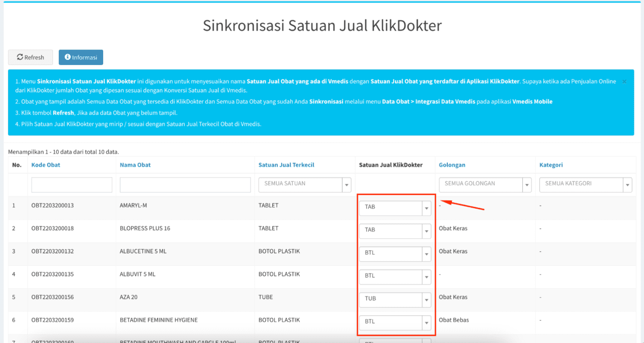Open KlikDokter unit dropdown for AZA 20
Screen dimensions: 644x343
coord(395,299)
